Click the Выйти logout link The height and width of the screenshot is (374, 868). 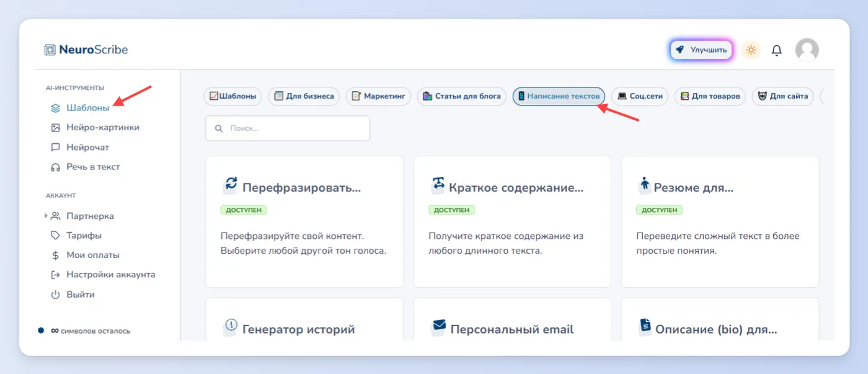[x=81, y=295]
